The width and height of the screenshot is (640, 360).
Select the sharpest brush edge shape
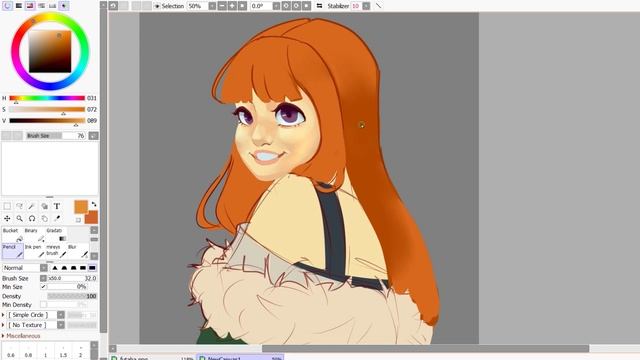[x=55, y=268]
